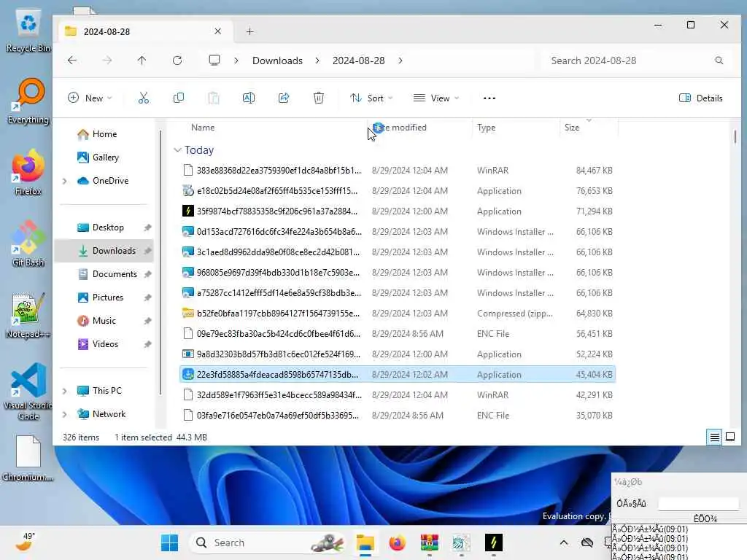Viewport: 747px width, 560px height.
Task: Select the Visual Studio Code desktop shortcut
Action: (28, 392)
